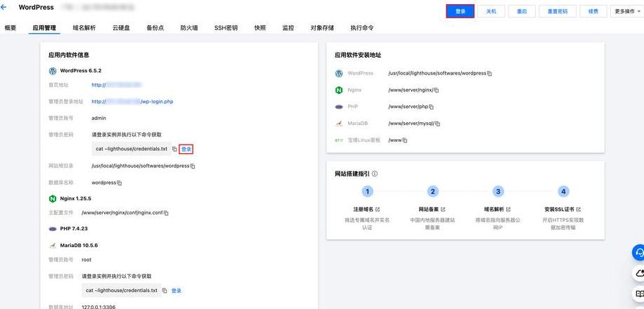644x309 pixels.
Task: Click the 重启 button
Action: [522, 11]
